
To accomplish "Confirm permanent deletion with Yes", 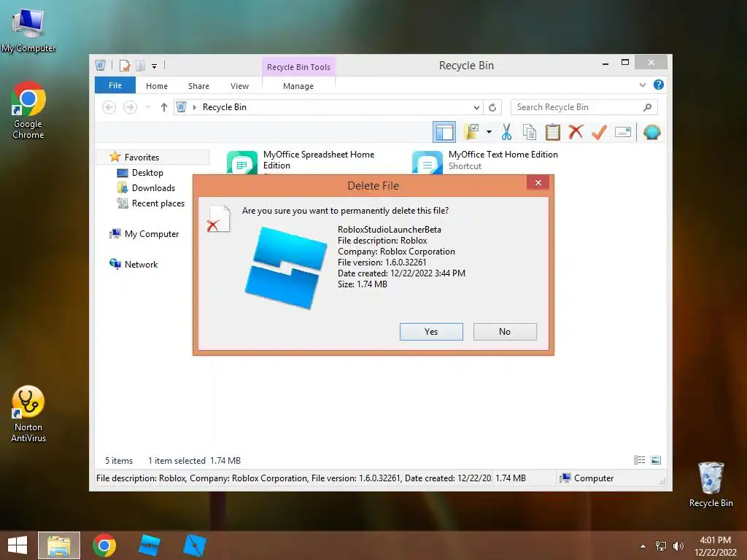I will click(431, 332).
